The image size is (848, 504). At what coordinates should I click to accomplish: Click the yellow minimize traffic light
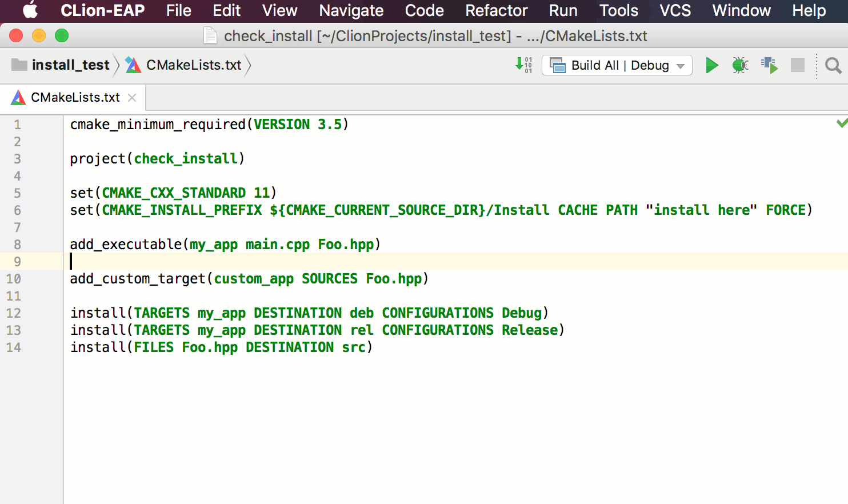(38, 35)
